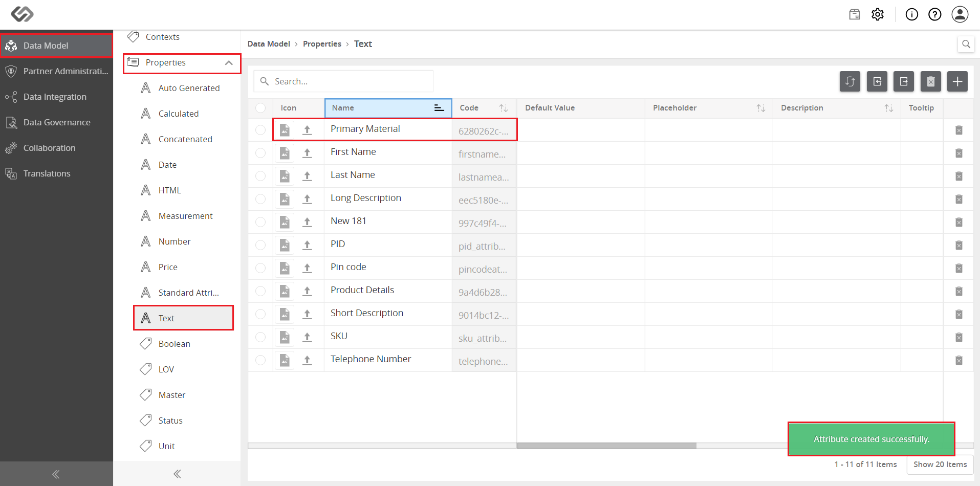Collapse the secondary panel with double chevron

tap(177, 474)
